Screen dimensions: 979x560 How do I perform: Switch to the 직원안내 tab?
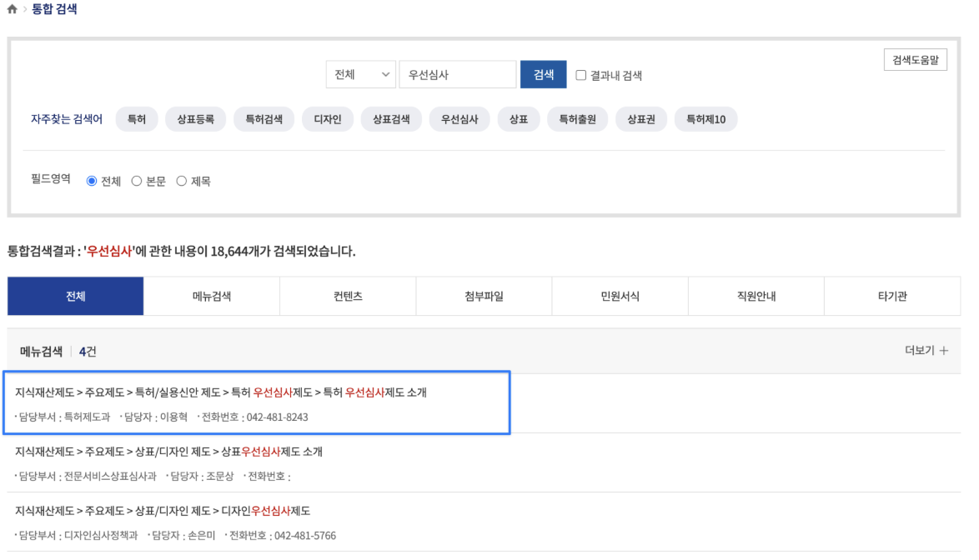click(x=756, y=296)
